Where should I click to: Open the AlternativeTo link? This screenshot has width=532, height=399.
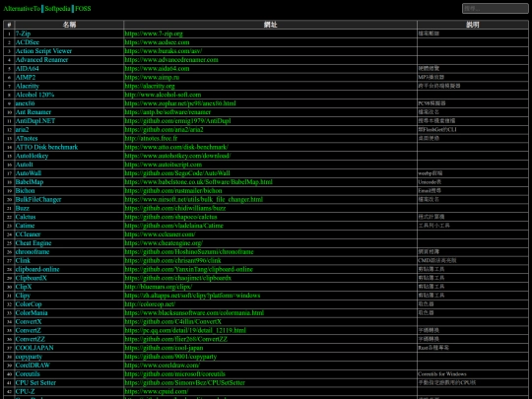22,9
